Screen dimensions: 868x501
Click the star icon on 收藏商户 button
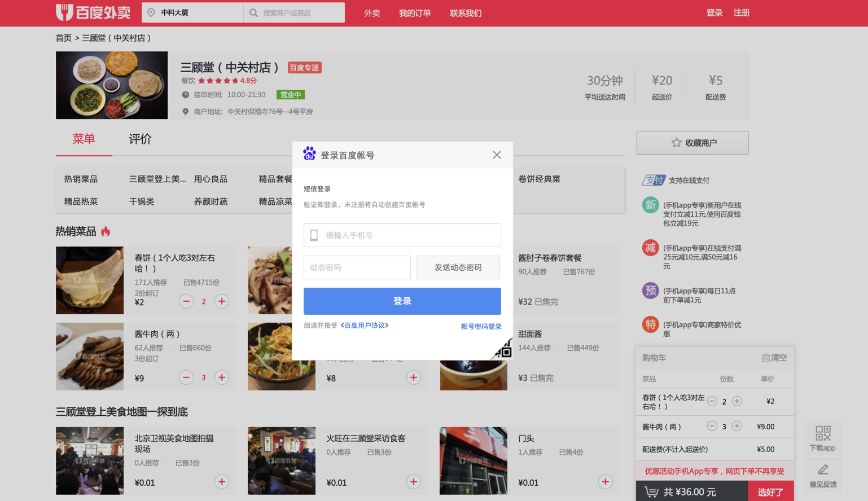[x=676, y=143]
